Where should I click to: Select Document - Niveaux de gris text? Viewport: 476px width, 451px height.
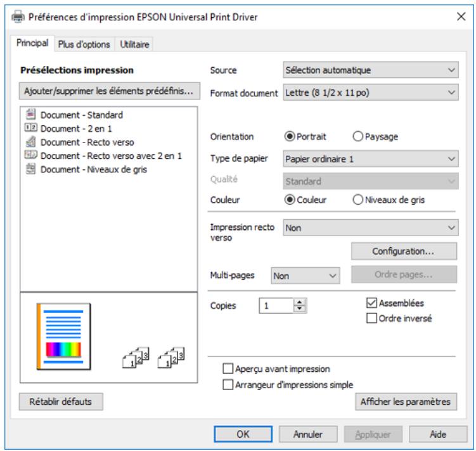coord(94,169)
